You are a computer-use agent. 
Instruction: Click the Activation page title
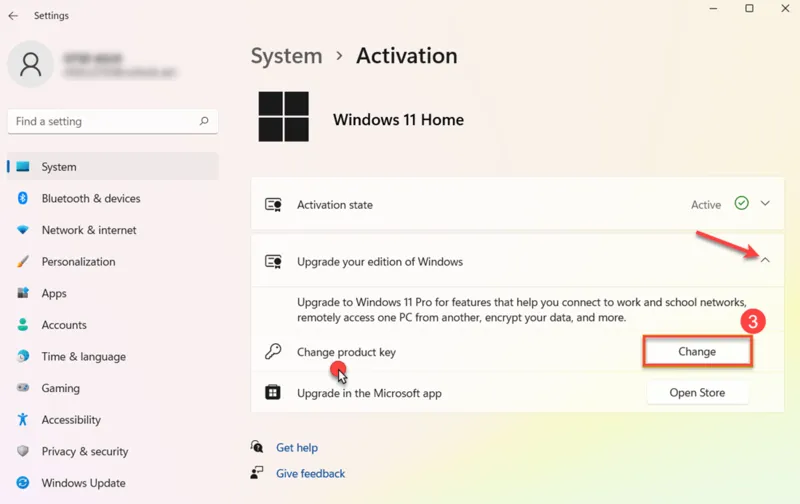tap(407, 56)
